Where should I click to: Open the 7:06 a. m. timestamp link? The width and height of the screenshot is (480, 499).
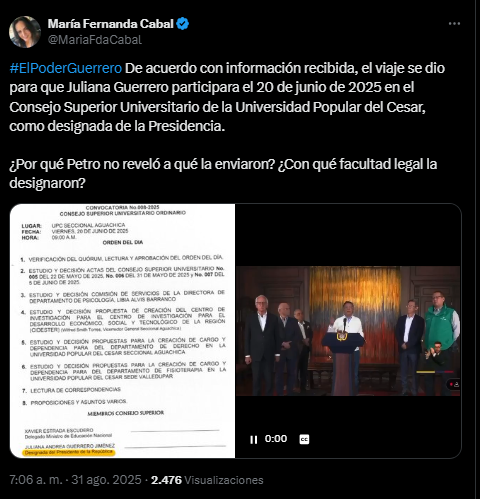(x=36, y=480)
